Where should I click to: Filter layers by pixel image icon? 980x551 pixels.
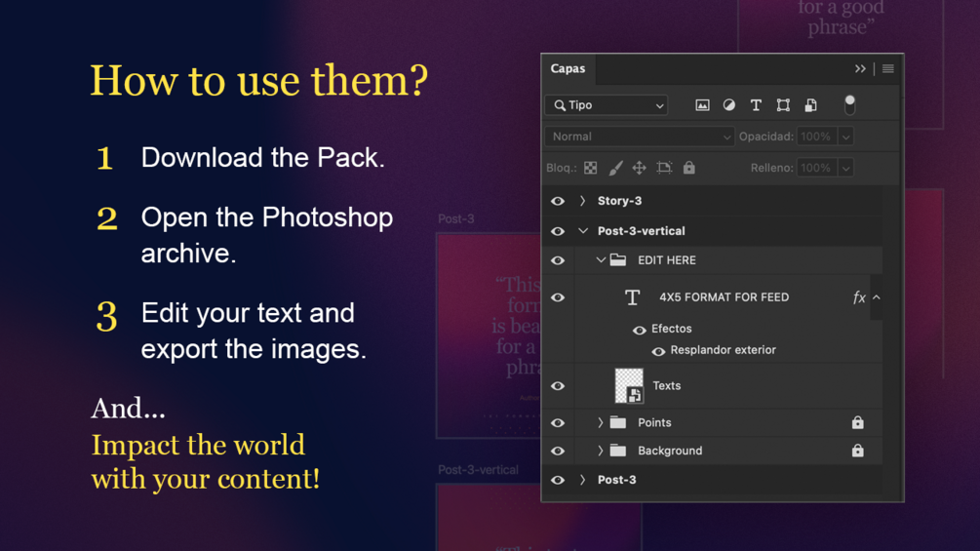point(702,105)
